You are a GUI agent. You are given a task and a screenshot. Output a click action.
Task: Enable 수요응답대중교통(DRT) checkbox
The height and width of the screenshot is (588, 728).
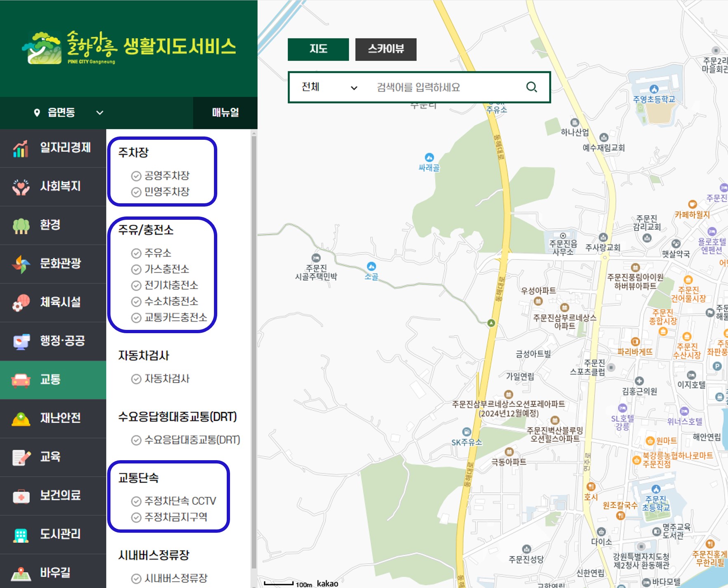pyautogui.click(x=136, y=440)
